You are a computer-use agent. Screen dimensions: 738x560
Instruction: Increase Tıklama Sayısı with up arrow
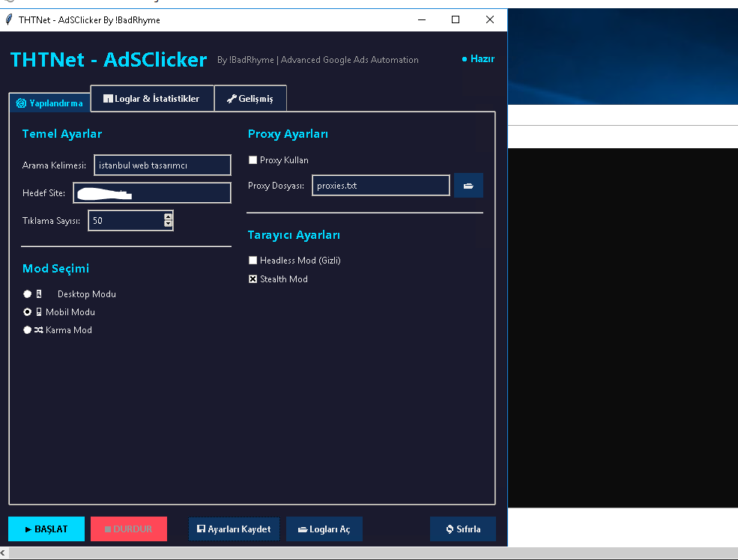[168, 217]
